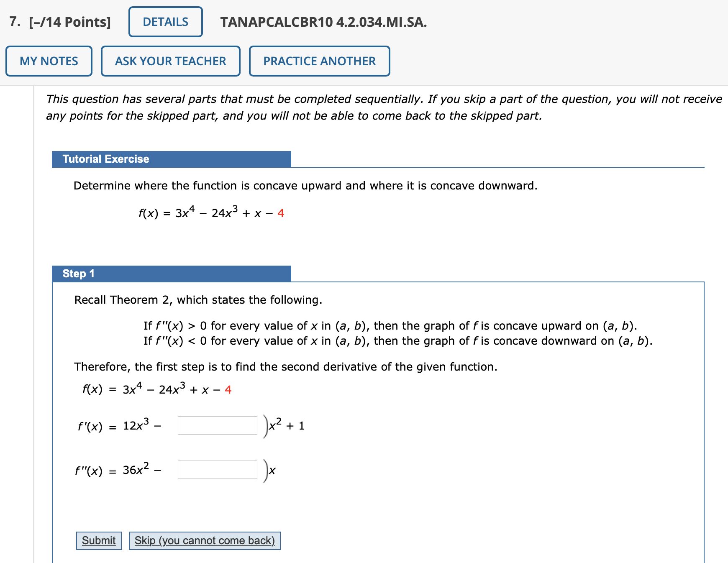
Task: Open MY NOTES
Action: [x=49, y=61]
